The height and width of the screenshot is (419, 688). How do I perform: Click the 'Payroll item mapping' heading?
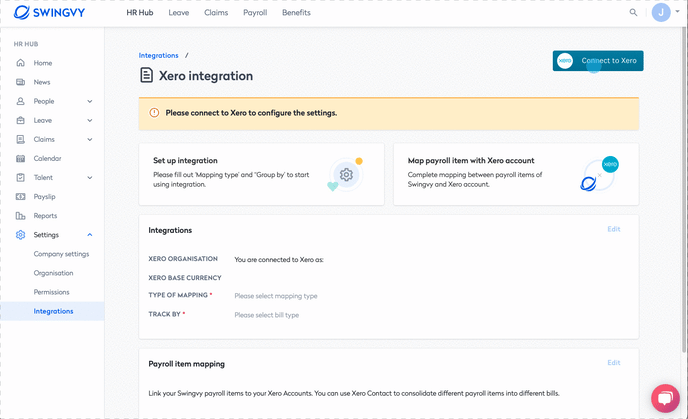[186, 364]
